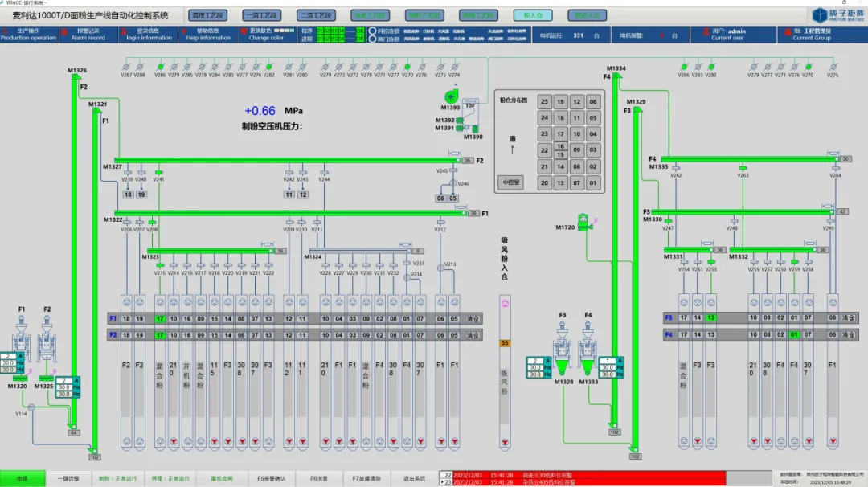Click the 屏机合闸 button

tap(222, 478)
